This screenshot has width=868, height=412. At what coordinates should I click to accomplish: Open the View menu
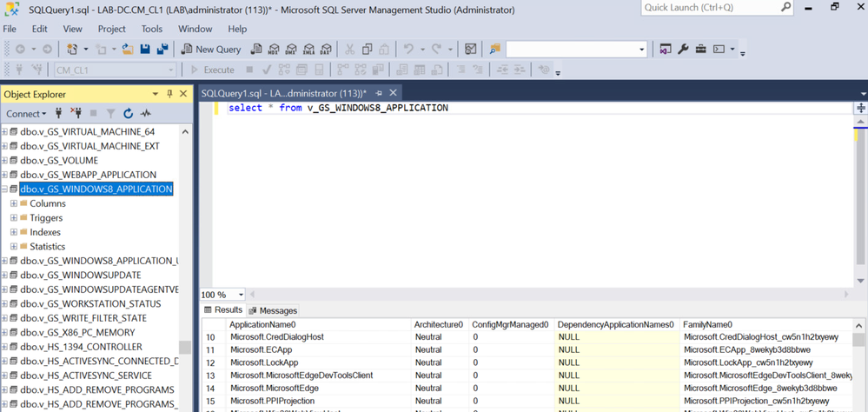72,29
